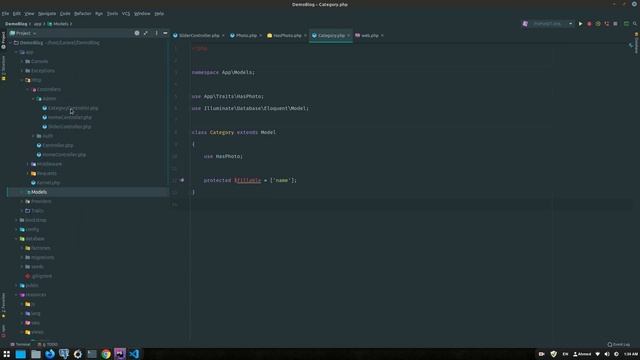Open the TODO tool window

click(x=48, y=344)
